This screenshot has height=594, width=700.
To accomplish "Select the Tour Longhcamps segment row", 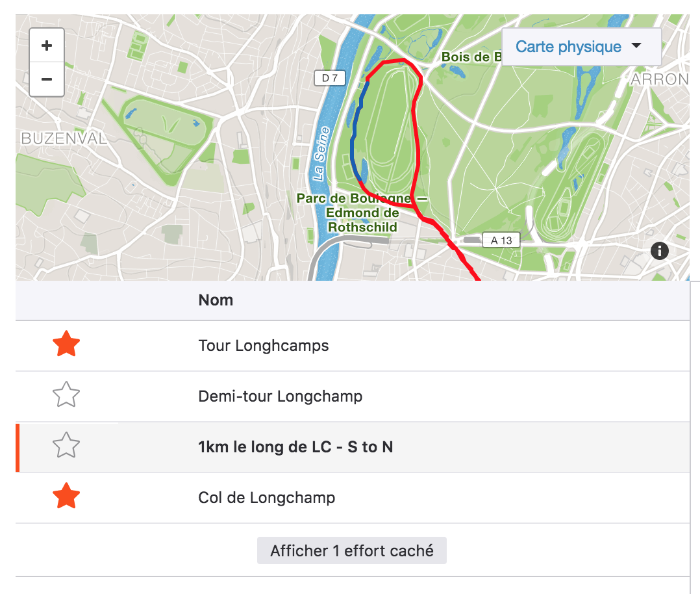I will tap(353, 346).
